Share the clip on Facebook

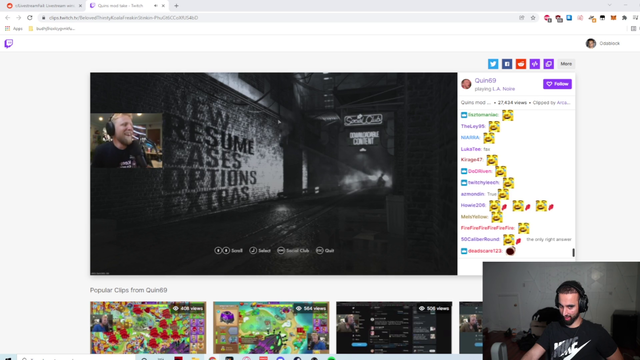pos(507,64)
